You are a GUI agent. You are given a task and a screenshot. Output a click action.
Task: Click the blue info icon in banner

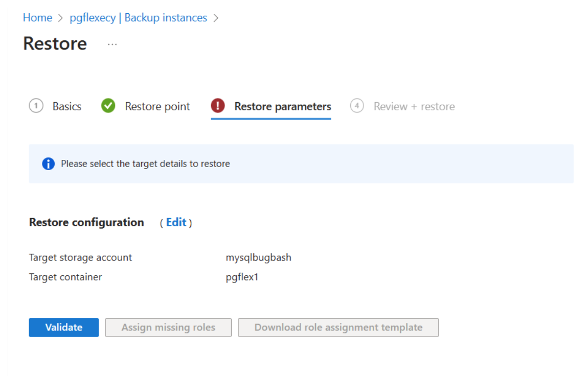[48, 163]
